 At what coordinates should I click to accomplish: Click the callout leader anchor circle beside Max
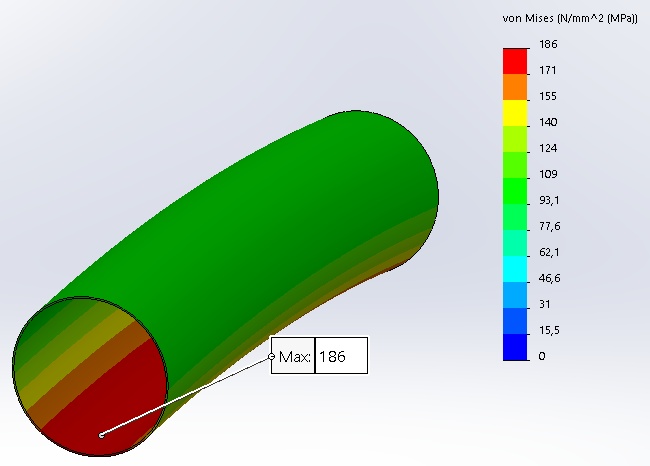272,356
